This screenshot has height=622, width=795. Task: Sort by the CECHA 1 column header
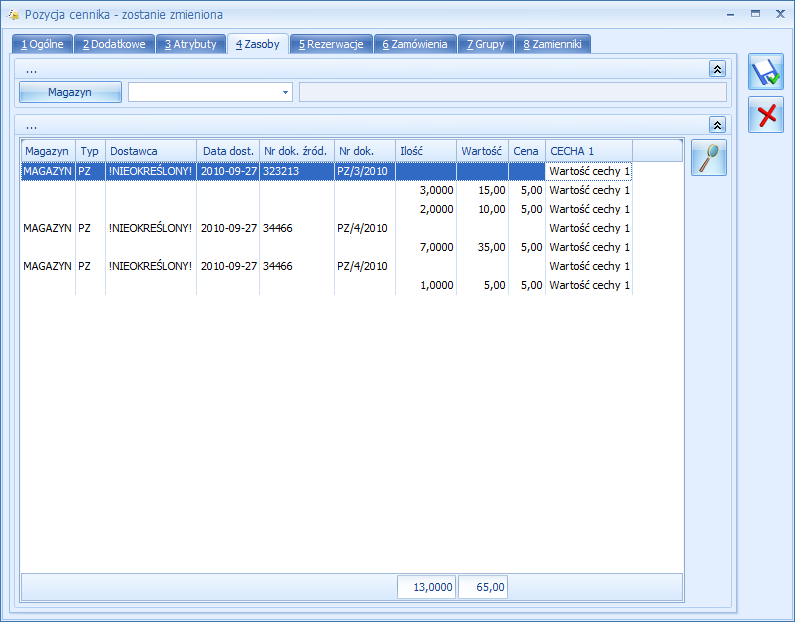(x=589, y=151)
